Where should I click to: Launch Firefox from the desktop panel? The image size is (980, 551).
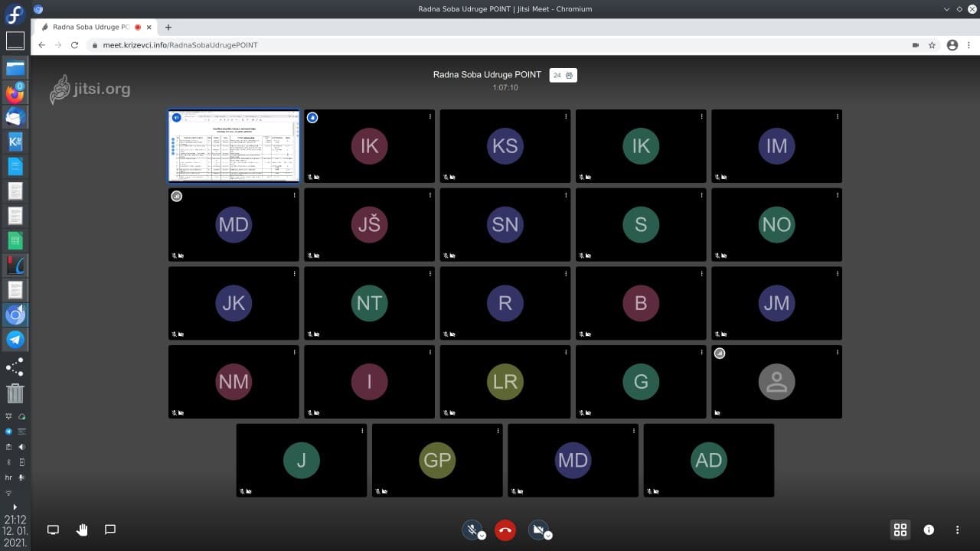pyautogui.click(x=15, y=93)
